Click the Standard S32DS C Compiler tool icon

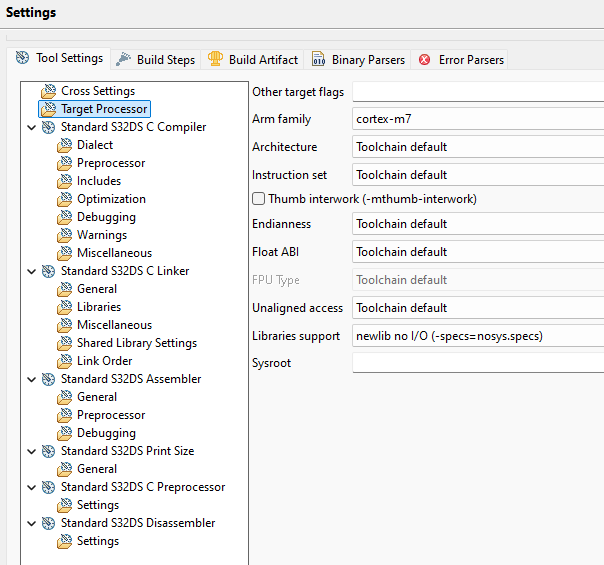(49, 127)
